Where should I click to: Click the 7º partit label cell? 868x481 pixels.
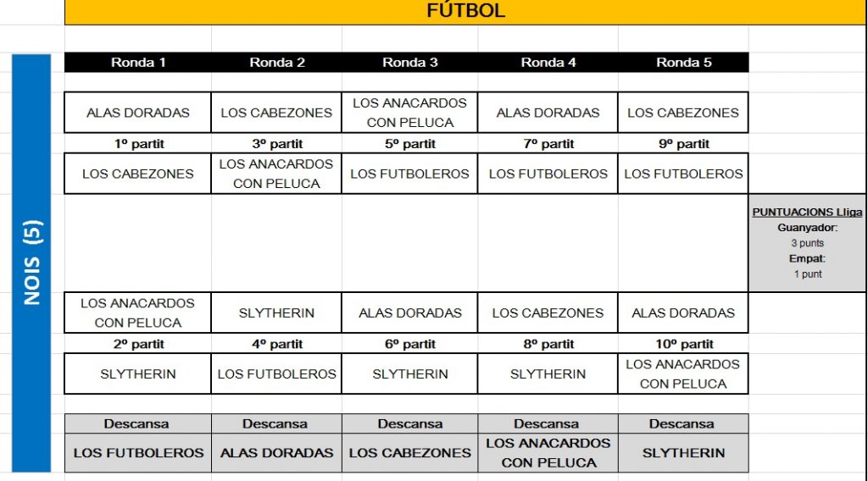tap(548, 144)
